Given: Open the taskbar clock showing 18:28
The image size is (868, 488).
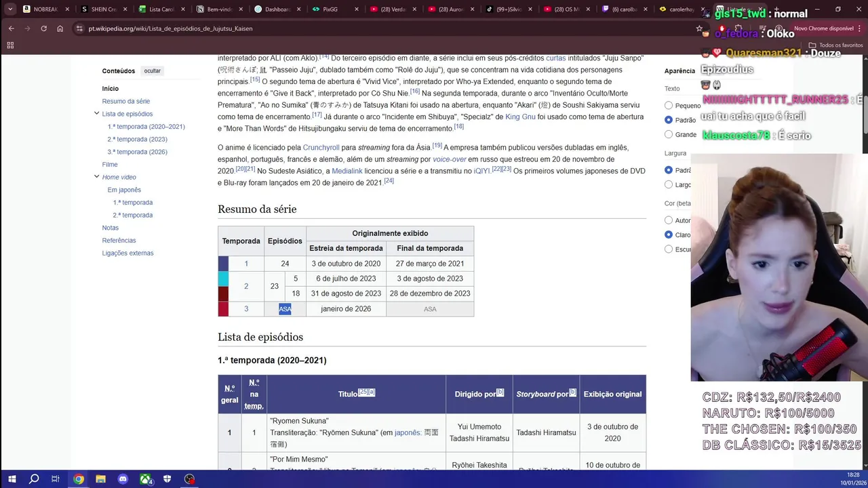Looking at the screenshot, I should 852,479.
